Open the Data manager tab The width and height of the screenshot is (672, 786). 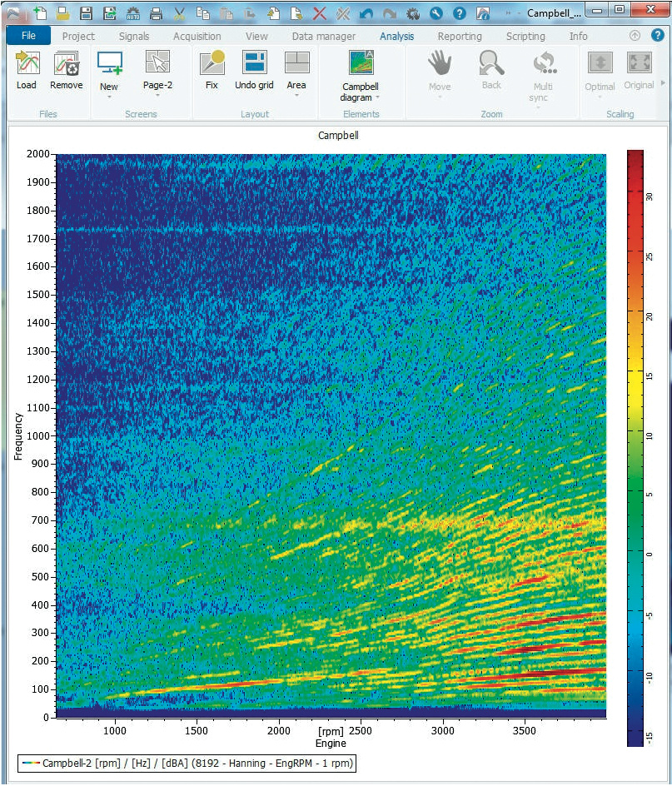323,36
